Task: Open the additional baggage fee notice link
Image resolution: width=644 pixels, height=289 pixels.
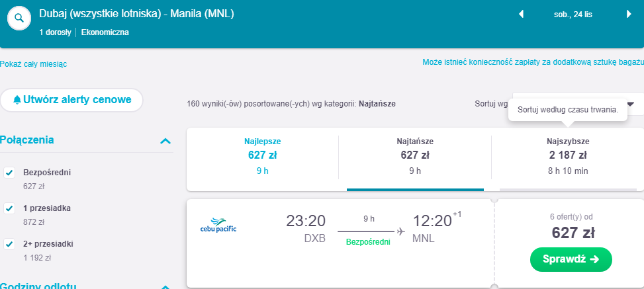Action: pos(533,62)
